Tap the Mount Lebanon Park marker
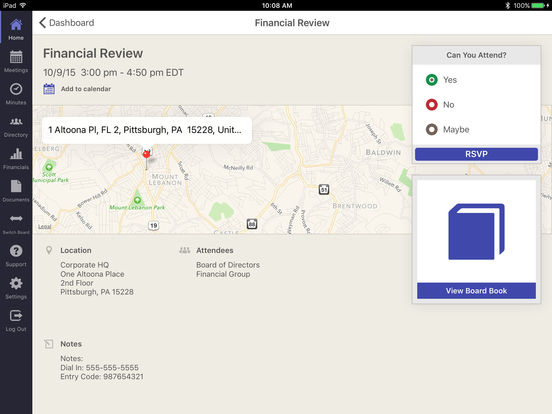The image size is (552, 414). [x=137, y=200]
